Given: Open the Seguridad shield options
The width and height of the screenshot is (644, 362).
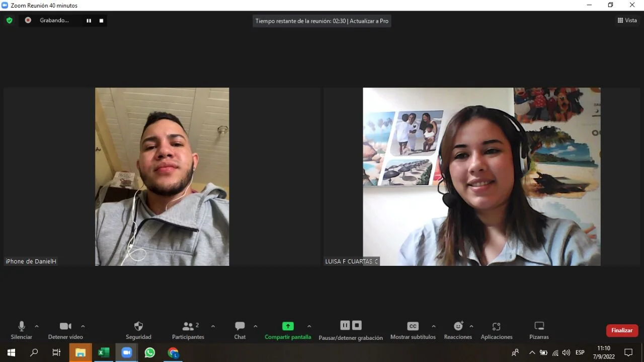Looking at the screenshot, I should pos(138,330).
